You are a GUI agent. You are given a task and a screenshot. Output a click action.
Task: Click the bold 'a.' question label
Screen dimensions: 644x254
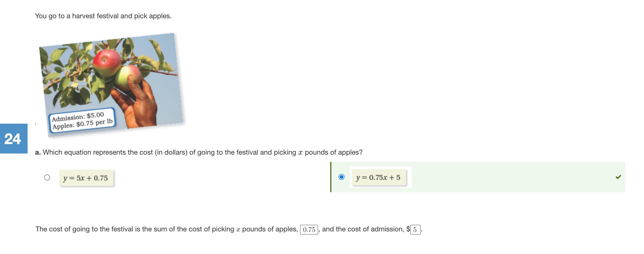[x=38, y=152]
